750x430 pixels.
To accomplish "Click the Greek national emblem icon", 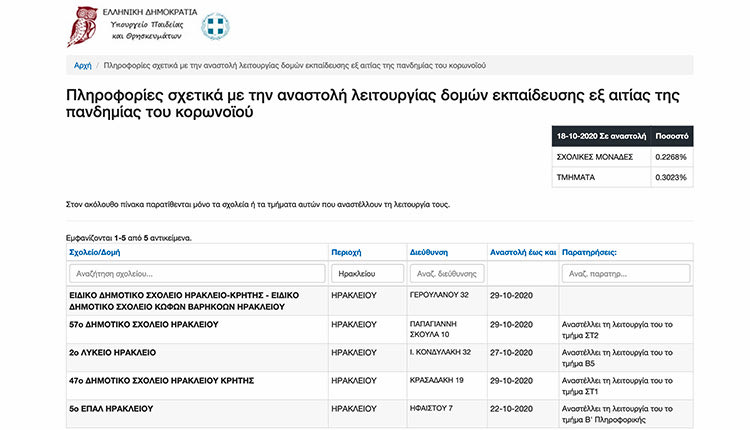I will coord(215,27).
